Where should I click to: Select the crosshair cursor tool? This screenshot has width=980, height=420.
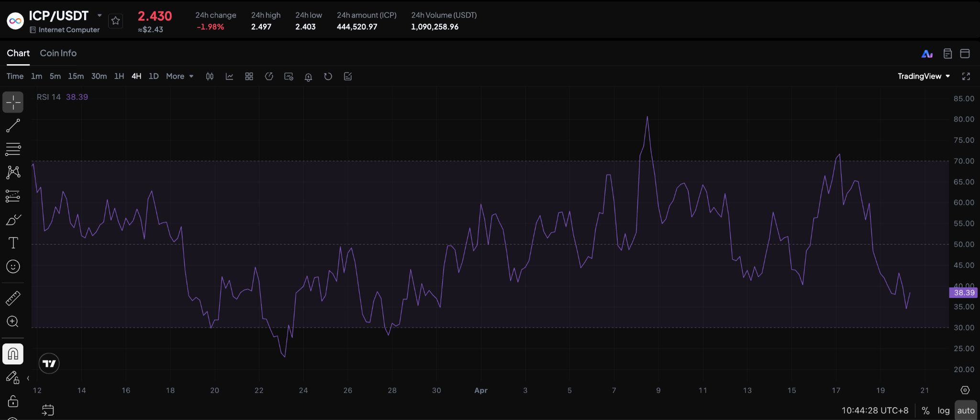coord(13,102)
